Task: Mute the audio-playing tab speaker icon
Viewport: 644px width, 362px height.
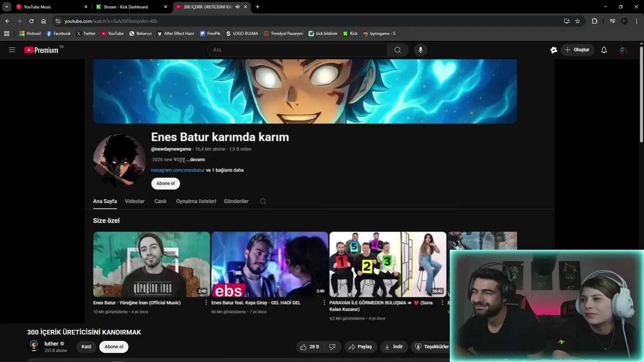Action: 237,7
